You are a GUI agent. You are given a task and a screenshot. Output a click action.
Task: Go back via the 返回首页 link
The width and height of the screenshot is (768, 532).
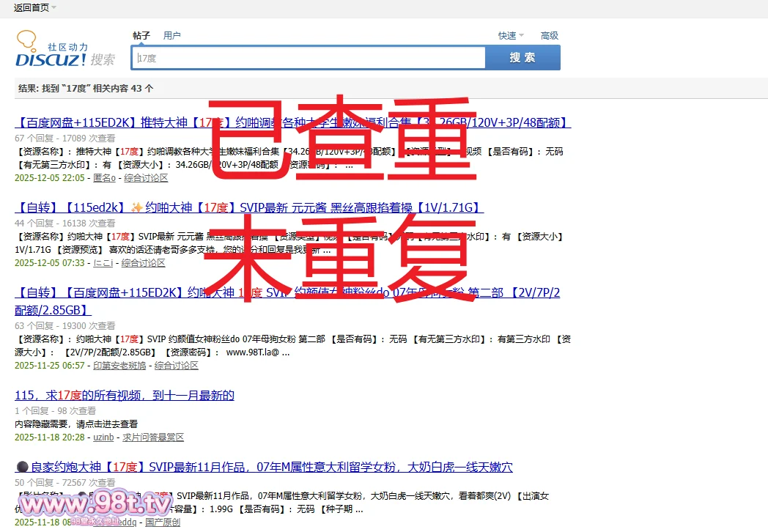click(x=31, y=7)
